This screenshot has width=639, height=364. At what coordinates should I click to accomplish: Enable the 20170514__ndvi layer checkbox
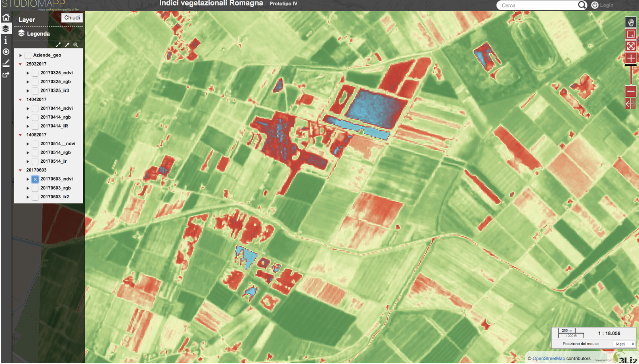coord(35,144)
